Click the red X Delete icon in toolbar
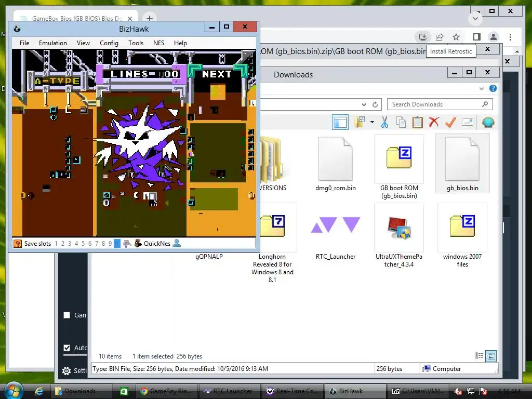 (434, 122)
